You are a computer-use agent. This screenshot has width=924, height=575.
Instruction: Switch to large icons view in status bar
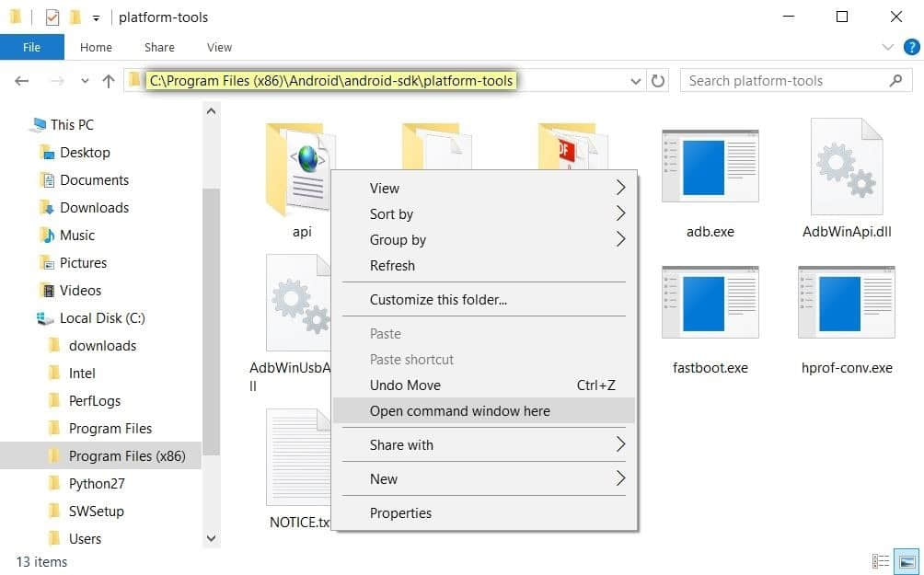coord(907,561)
